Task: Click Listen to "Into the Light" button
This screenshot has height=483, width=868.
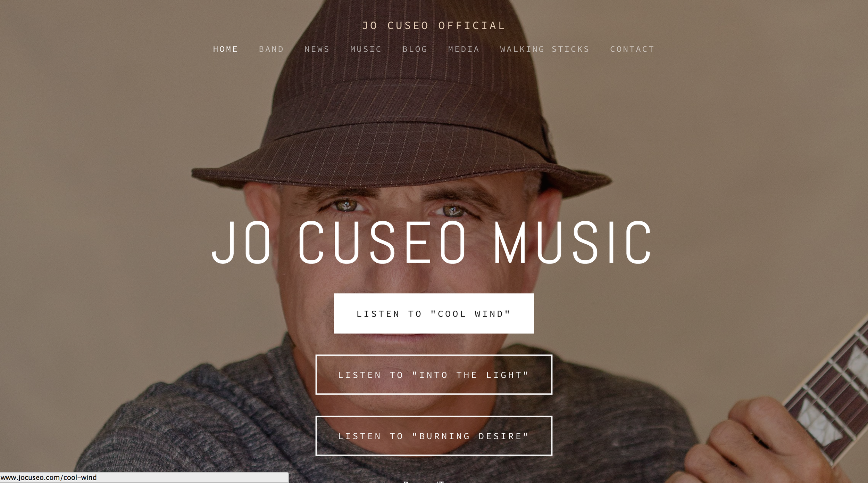Action: (434, 375)
